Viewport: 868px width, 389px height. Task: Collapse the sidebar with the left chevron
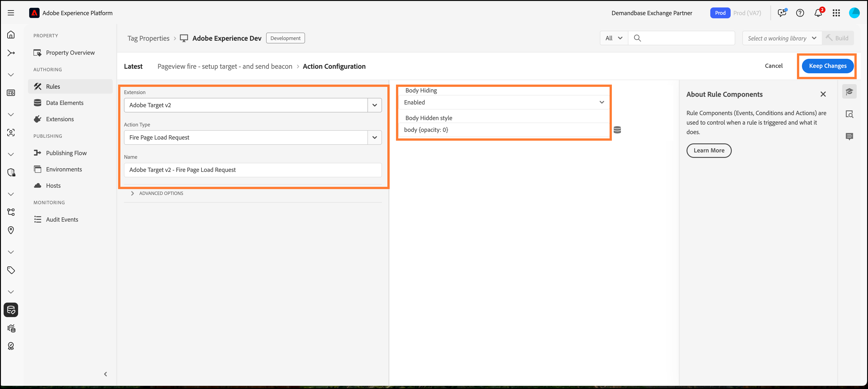click(105, 374)
